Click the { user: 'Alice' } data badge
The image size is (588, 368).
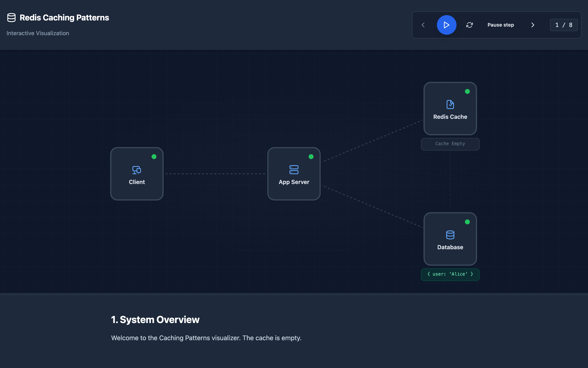[450, 274]
